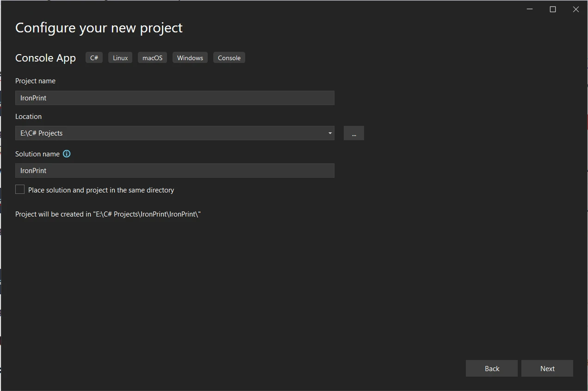The image size is (588, 391).
Task: Focus the Solution name input field
Action: (174, 171)
